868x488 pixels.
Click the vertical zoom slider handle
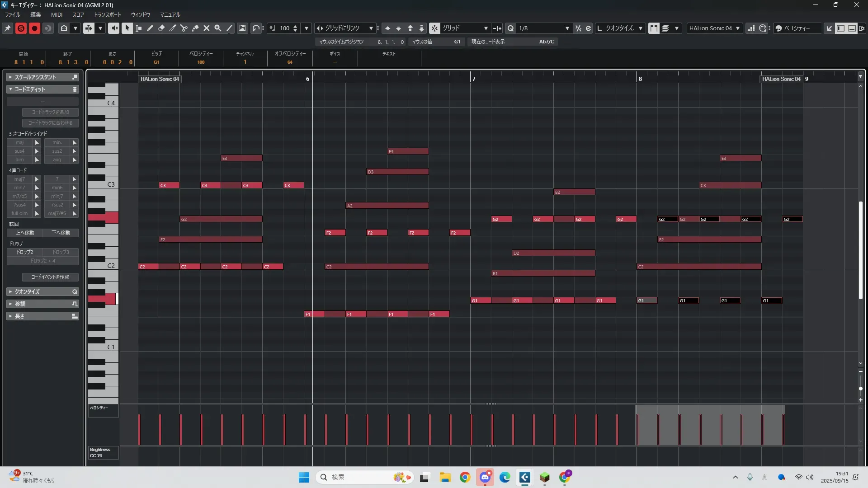point(860,389)
